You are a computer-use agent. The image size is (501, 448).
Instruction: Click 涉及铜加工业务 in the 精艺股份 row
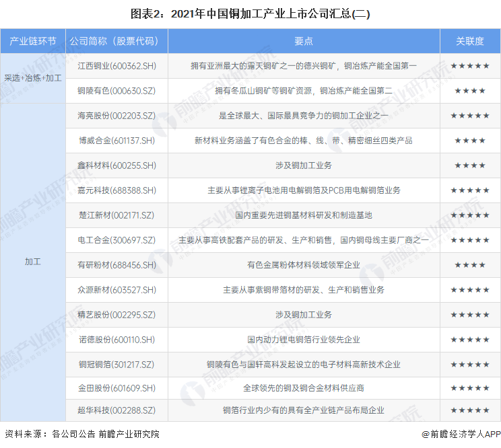[304, 315]
